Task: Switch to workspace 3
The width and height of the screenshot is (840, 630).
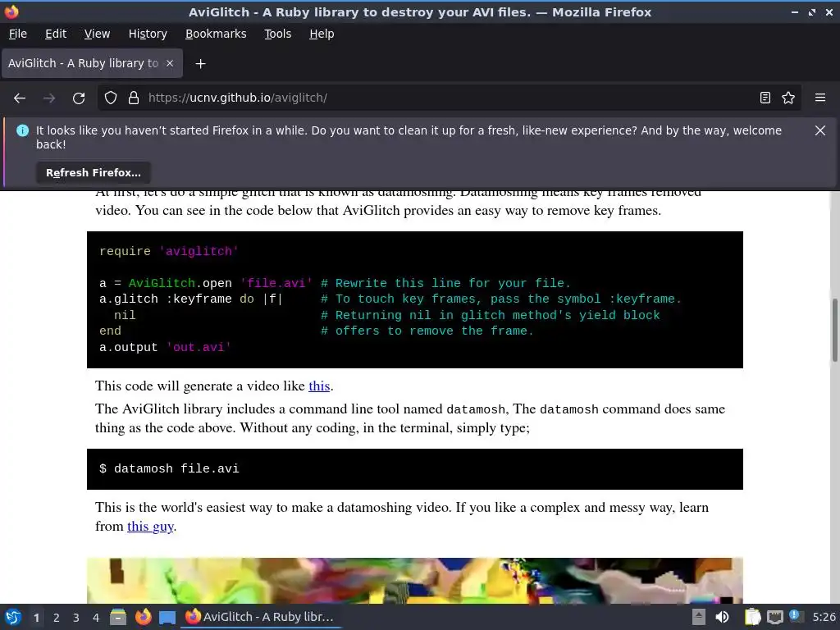Action: coord(76,618)
